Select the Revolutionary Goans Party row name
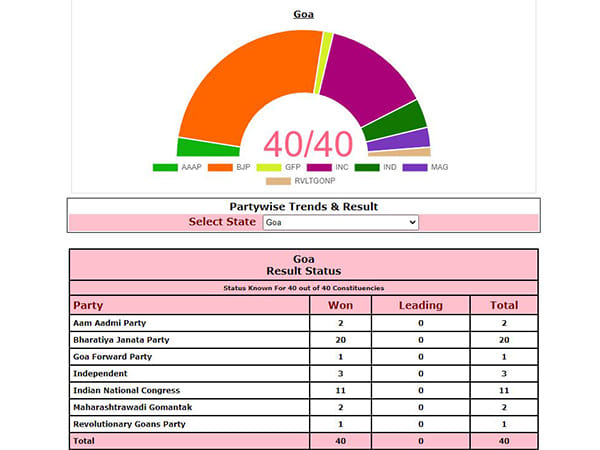 pos(129,424)
